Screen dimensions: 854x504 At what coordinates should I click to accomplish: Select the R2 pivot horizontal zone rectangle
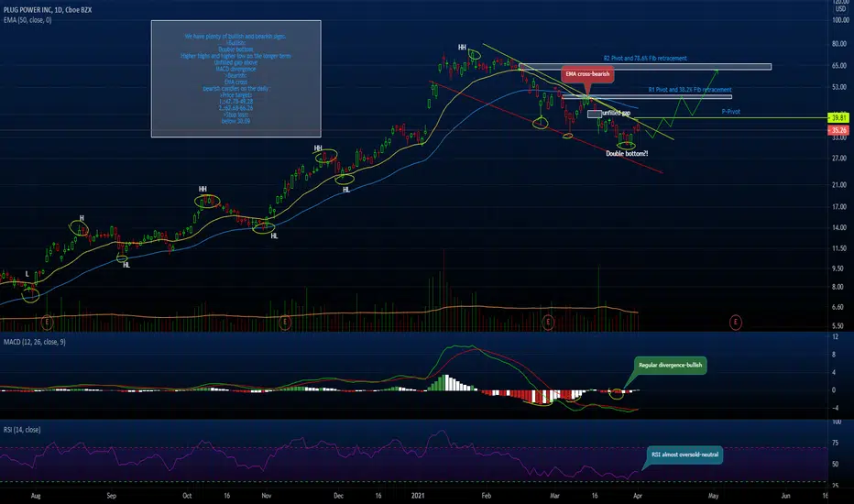(645, 67)
